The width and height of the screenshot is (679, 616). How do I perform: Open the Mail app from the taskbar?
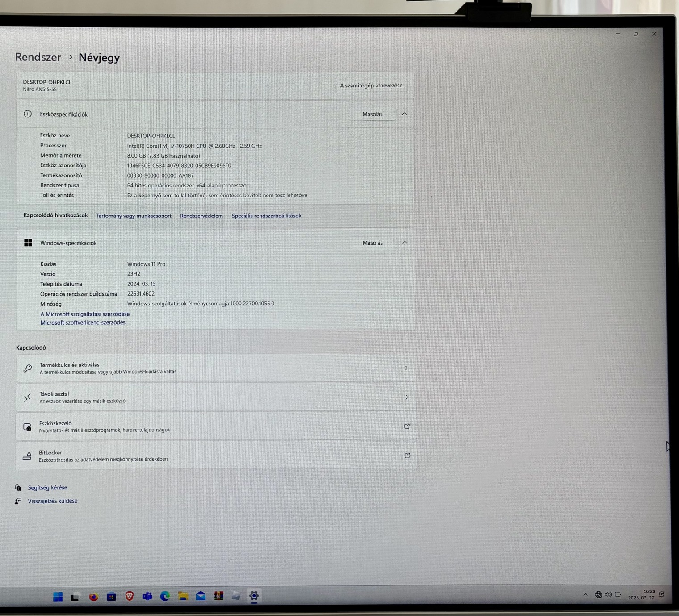click(x=201, y=596)
